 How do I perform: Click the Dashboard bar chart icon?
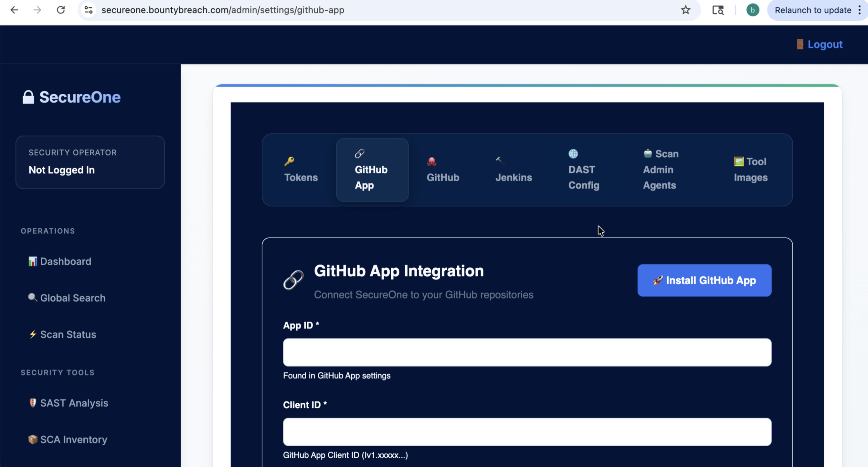pos(33,261)
